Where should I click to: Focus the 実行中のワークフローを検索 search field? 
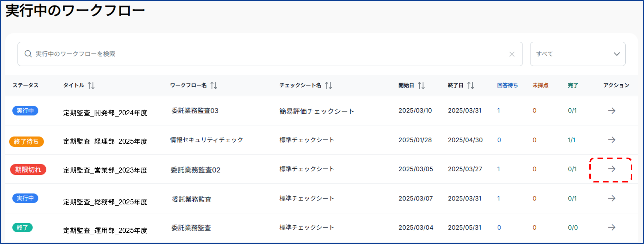[x=270, y=54]
